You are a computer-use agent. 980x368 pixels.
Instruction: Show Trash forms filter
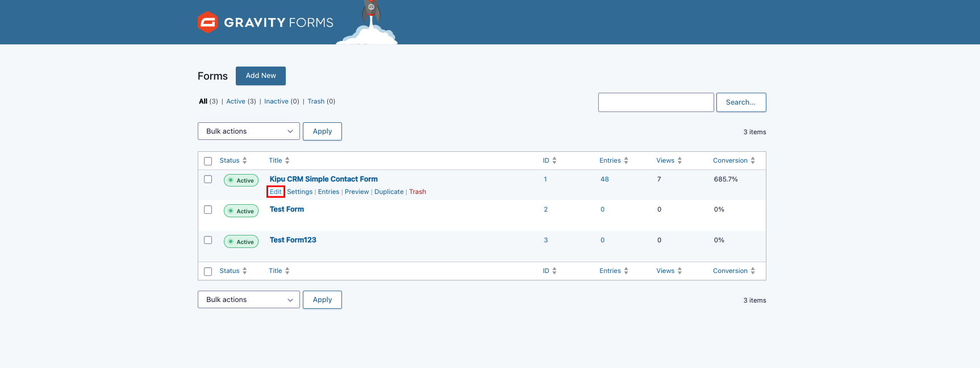(x=316, y=101)
